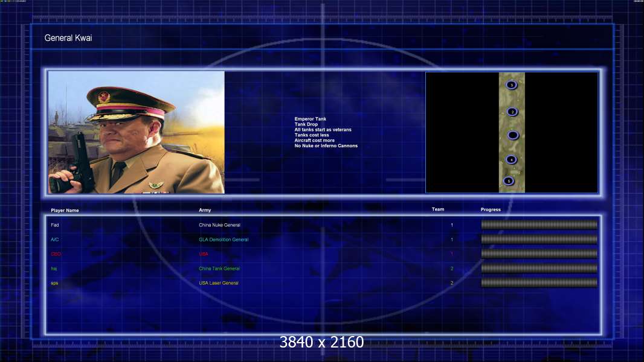Image resolution: width=644 pixels, height=362 pixels.
Task: Select player name Fad
Action: [x=55, y=225]
